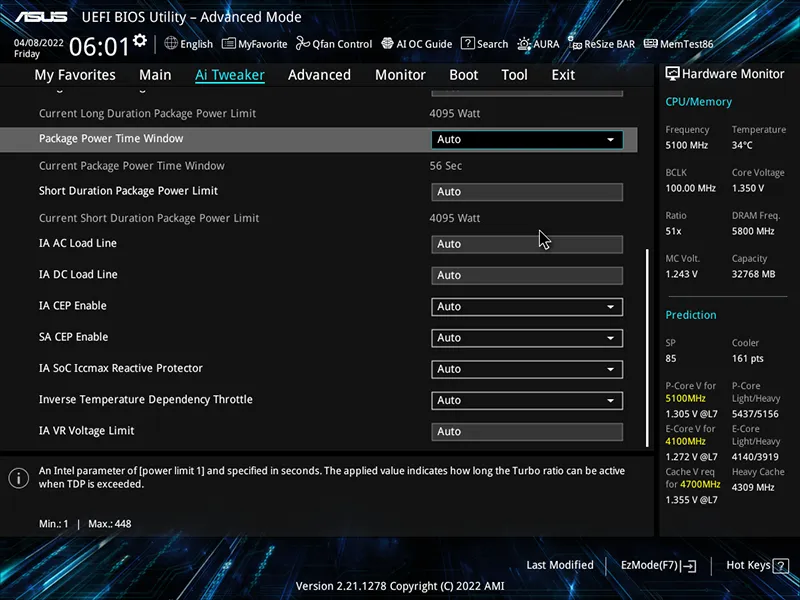Click the info icon beside help text
The width and height of the screenshot is (800, 600).
coord(19,478)
